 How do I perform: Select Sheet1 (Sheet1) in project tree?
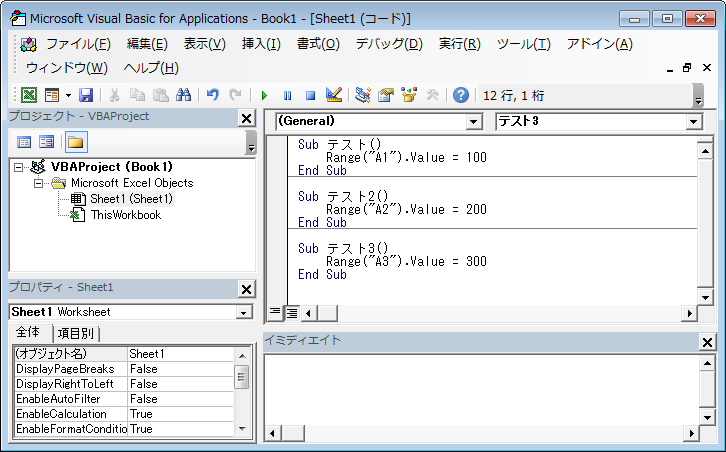[131, 199]
